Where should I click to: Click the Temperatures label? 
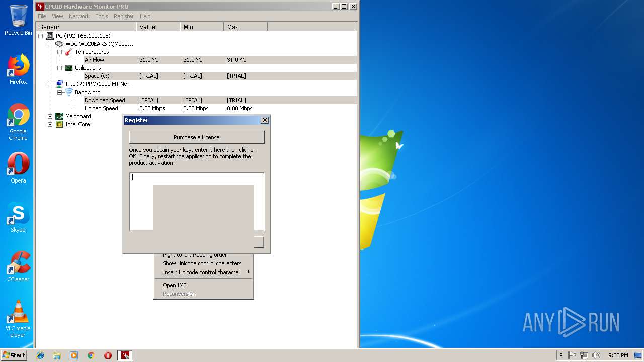click(92, 52)
